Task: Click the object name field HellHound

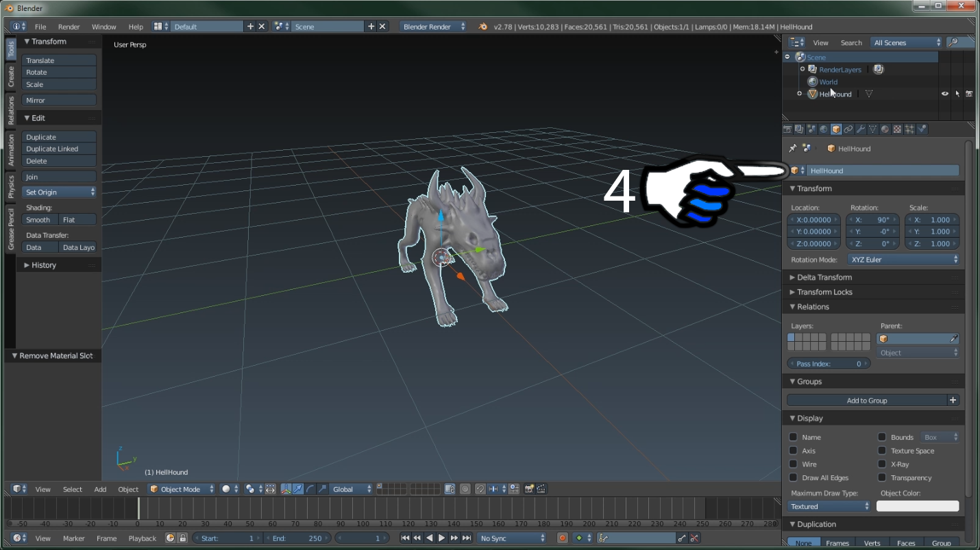Action: (883, 171)
